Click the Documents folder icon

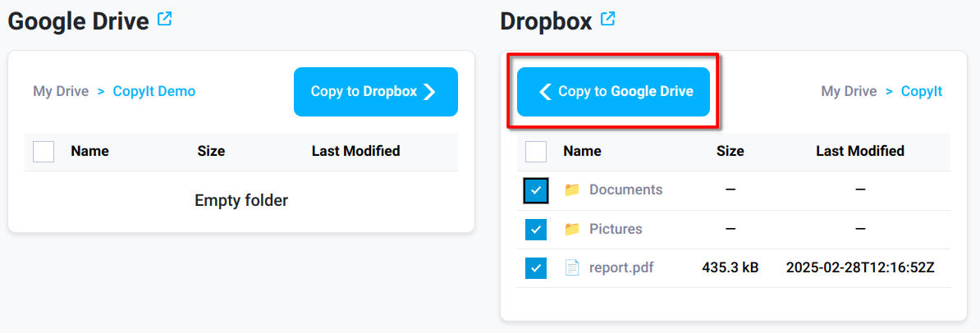(572, 190)
